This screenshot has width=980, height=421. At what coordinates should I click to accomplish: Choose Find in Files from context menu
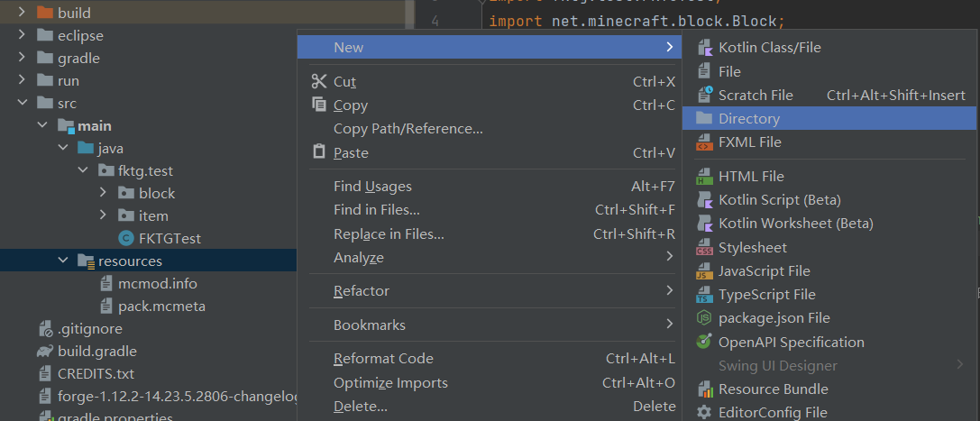[377, 210]
